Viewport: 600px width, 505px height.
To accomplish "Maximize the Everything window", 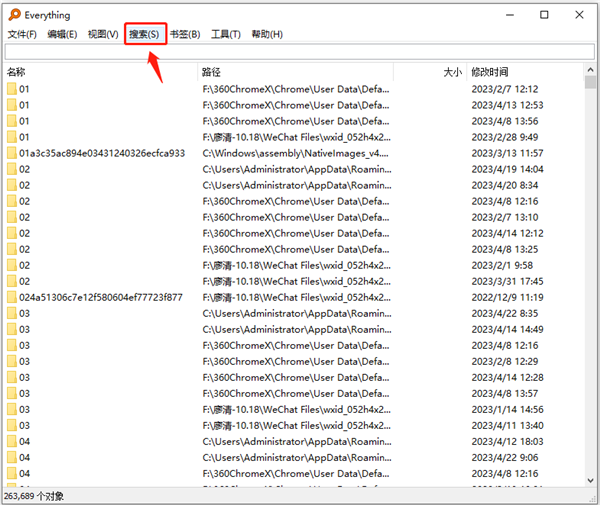I will 544,15.
